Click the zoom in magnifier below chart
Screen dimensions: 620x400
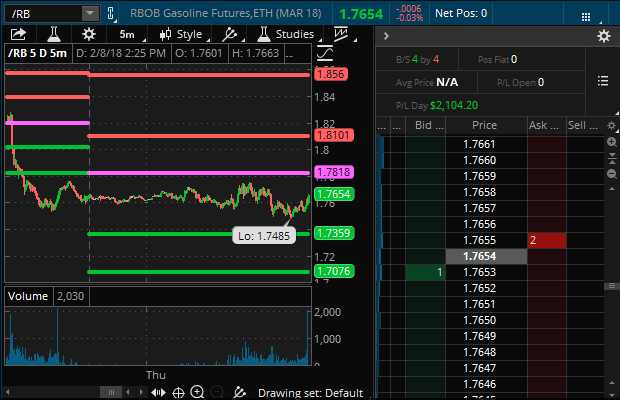tap(197, 393)
